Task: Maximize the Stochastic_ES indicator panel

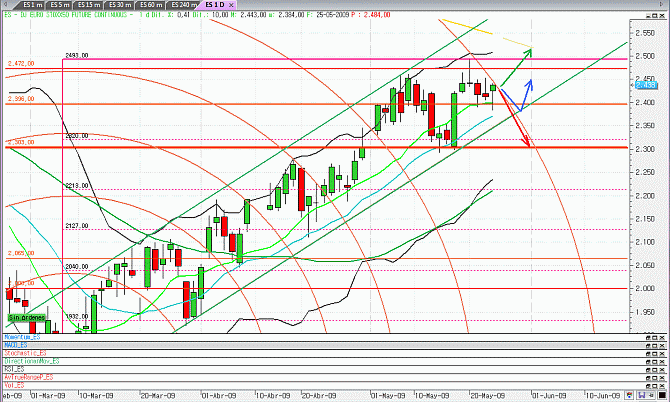Action: click(655, 354)
